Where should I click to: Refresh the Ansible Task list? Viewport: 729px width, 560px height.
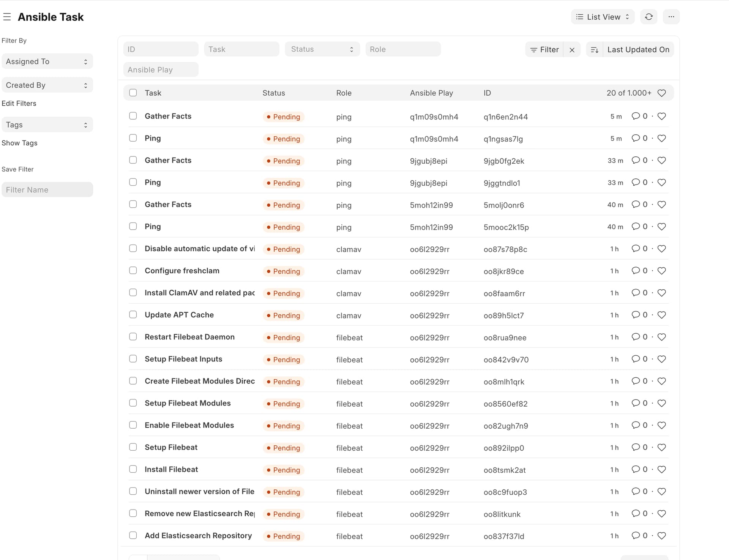point(649,17)
